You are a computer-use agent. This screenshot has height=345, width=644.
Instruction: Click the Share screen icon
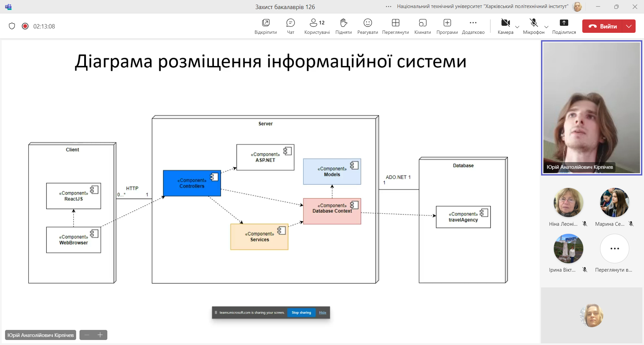coord(564,26)
